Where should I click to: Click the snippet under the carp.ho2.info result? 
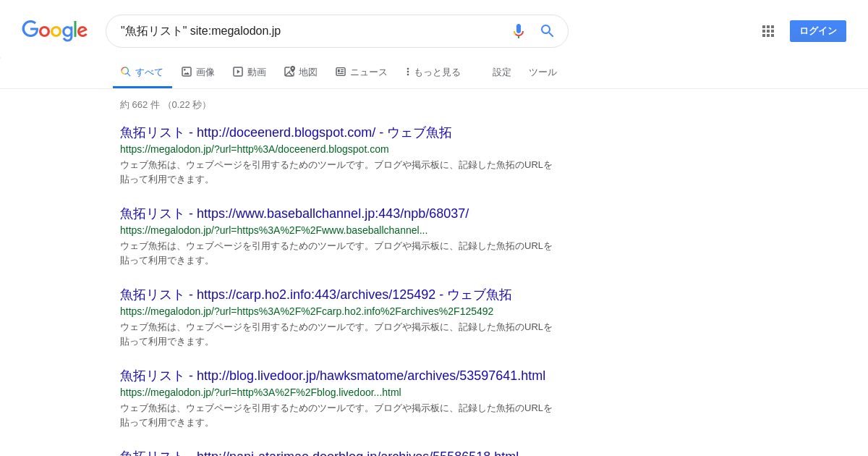click(x=336, y=334)
